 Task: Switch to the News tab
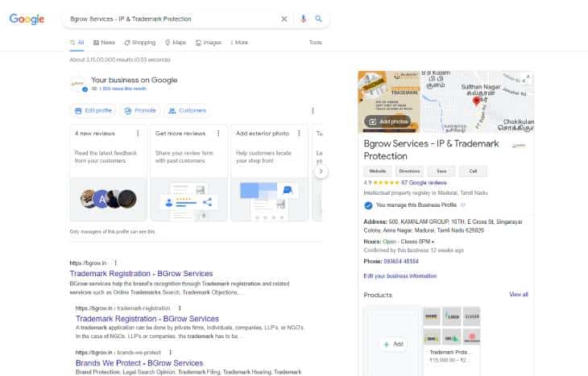104,43
